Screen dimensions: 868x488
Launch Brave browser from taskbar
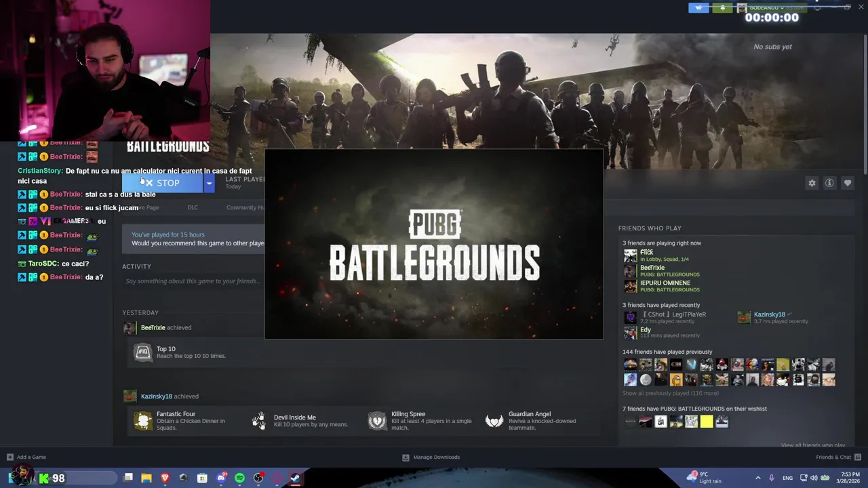click(165, 478)
